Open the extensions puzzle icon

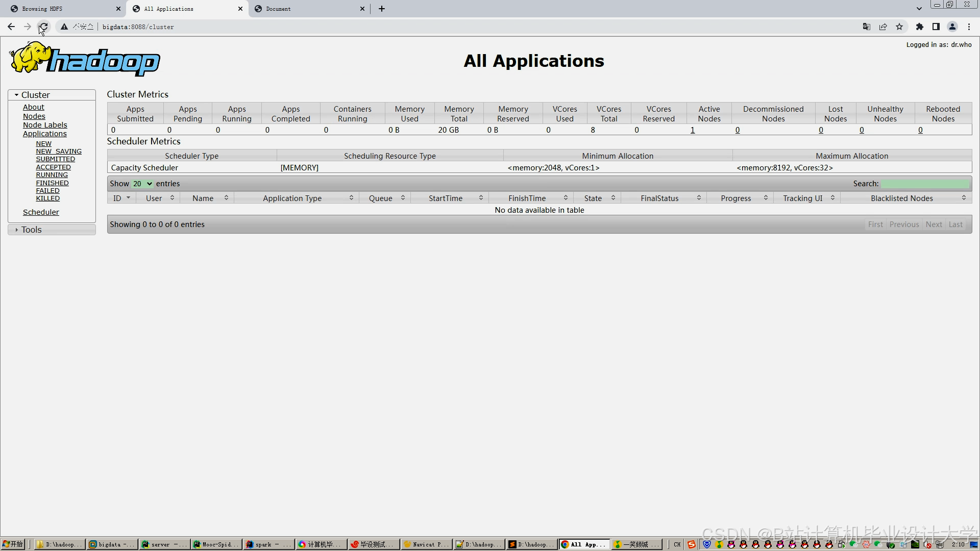click(x=920, y=27)
